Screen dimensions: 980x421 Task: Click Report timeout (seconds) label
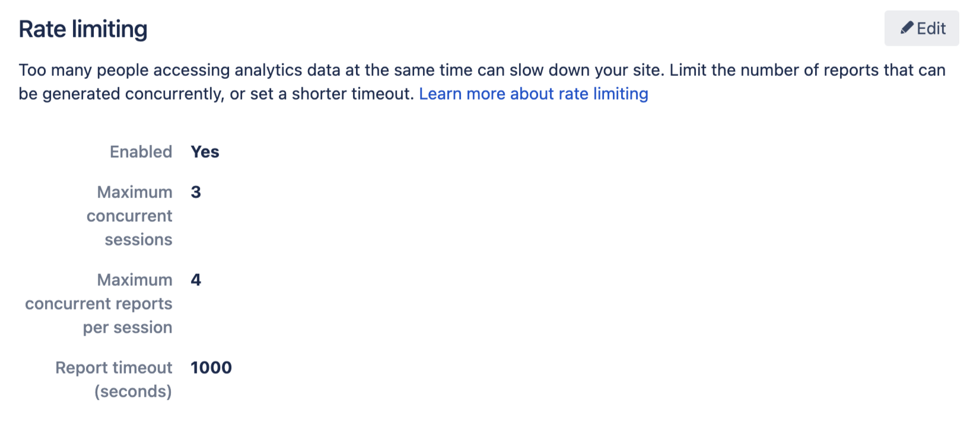114,379
